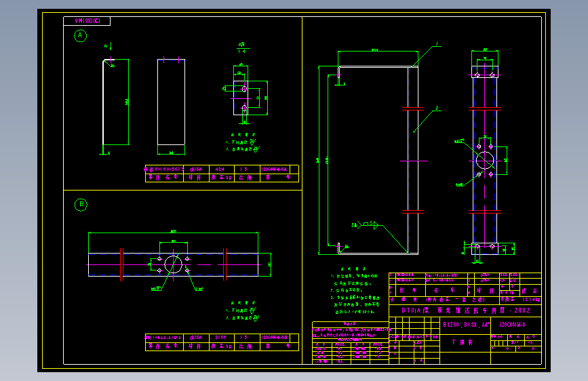Click the upper red flange on frame column

click(413, 108)
